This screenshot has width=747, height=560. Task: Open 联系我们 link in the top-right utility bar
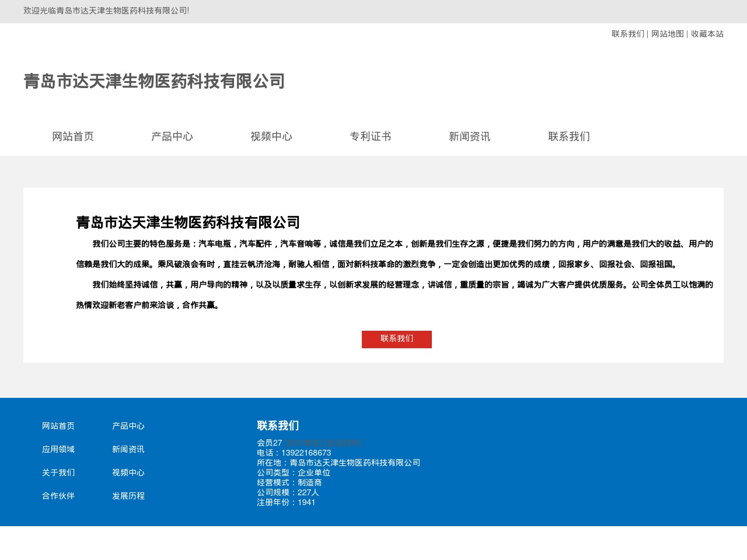[628, 34]
